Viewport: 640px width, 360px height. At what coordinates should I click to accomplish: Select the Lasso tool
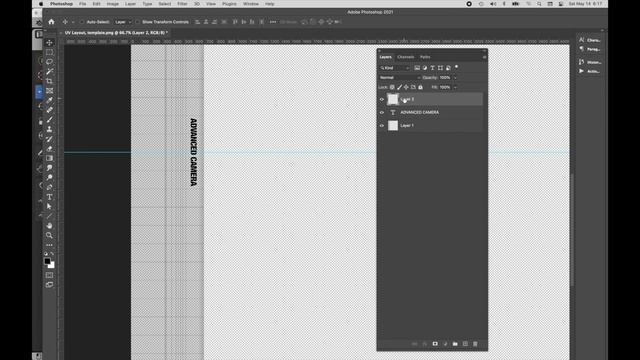point(49,62)
